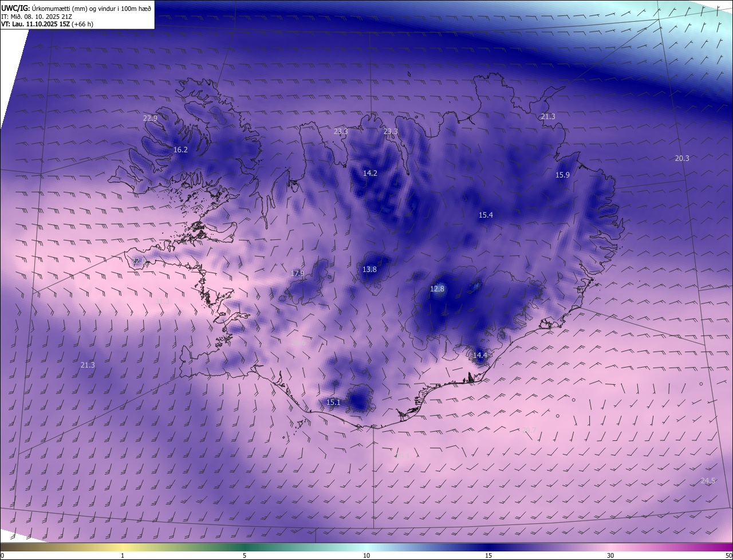Image resolution: width=733 pixels, height=560 pixels.
Task: Click the 13.8 value label
Action: 369,269
